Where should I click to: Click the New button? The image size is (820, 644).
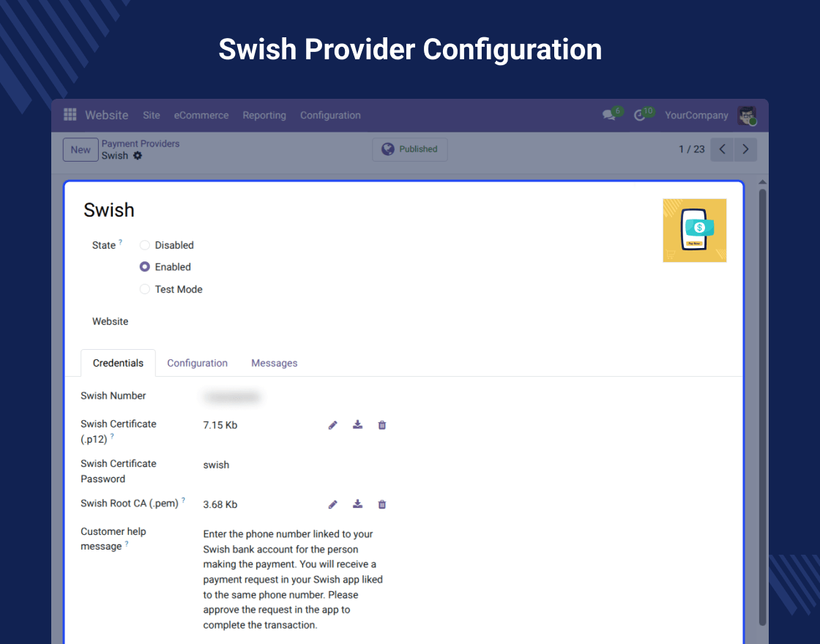(x=81, y=149)
